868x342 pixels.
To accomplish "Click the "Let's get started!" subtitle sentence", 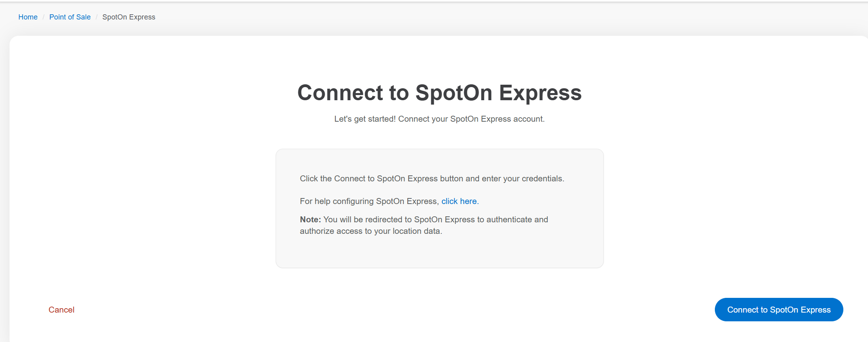I will (365, 119).
